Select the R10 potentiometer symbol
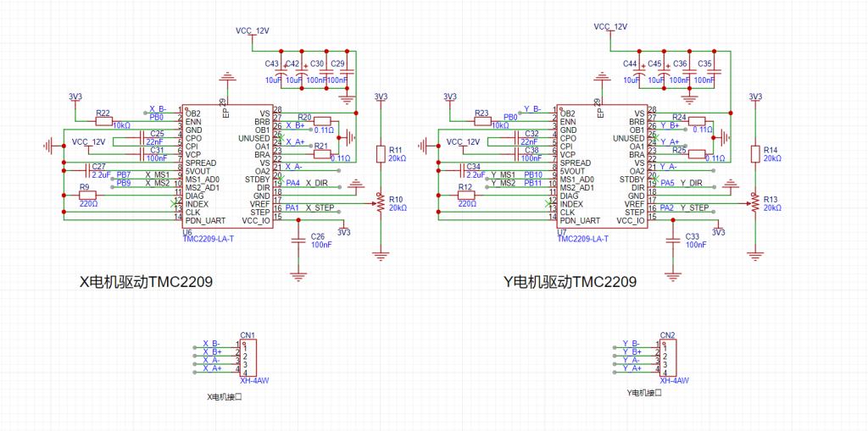The height and width of the screenshot is (431, 868). click(381, 203)
